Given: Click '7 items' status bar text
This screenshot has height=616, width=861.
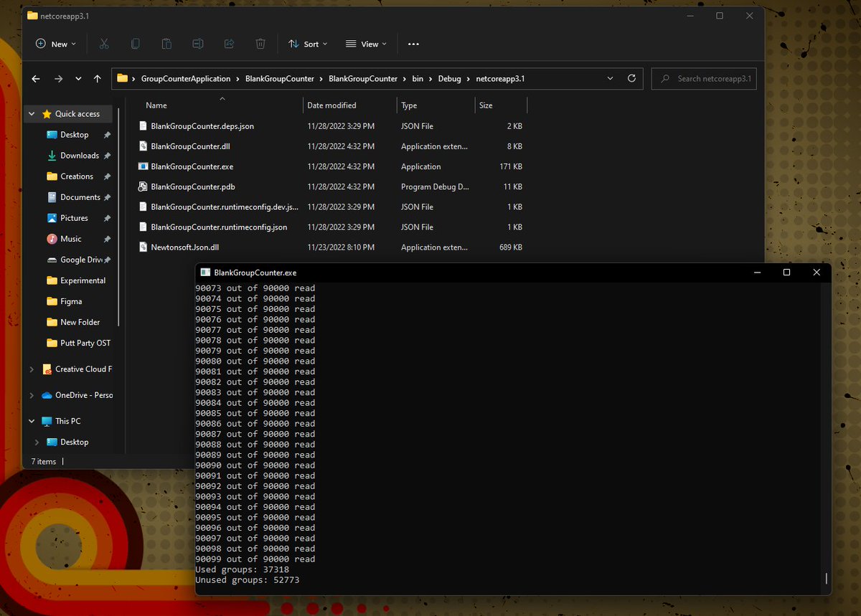Looking at the screenshot, I should (x=43, y=462).
